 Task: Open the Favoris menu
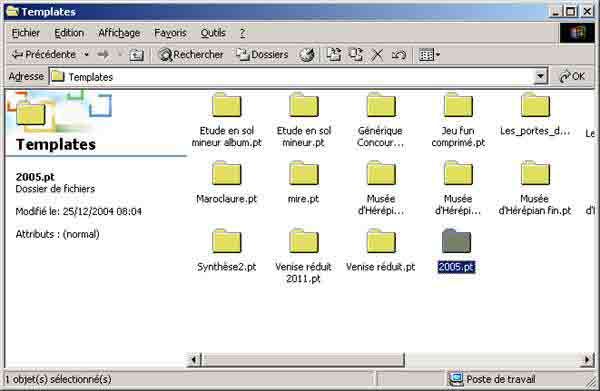tap(170, 33)
